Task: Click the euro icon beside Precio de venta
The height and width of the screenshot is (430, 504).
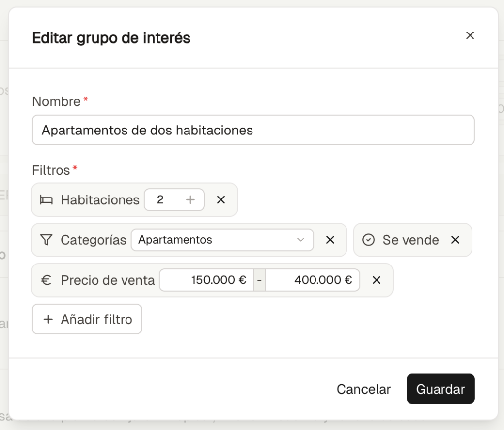Action: pyautogui.click(x=46, y=280)
